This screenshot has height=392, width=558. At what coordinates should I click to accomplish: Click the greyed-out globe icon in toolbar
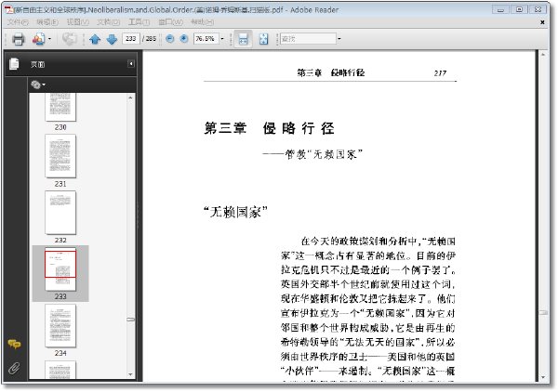point(70,39)
